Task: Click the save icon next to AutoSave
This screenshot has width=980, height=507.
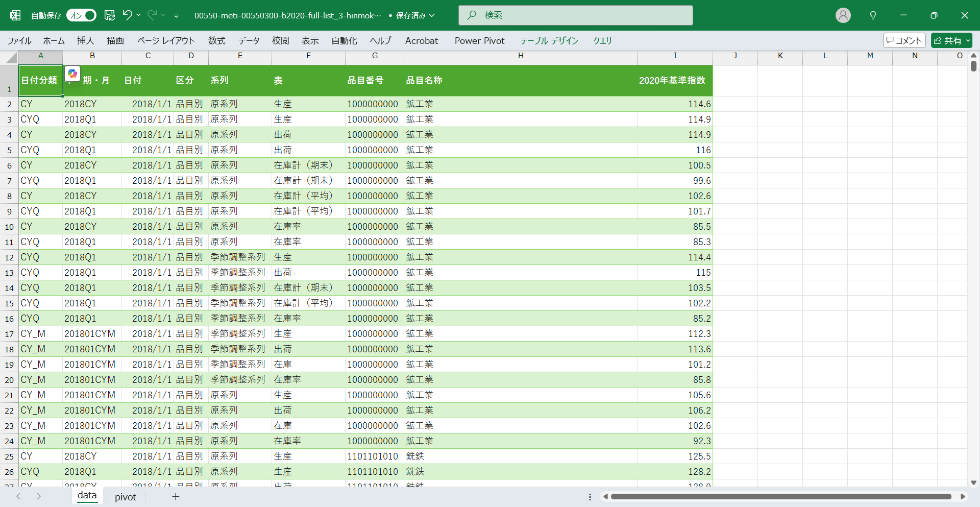Action: click(110, 15)
